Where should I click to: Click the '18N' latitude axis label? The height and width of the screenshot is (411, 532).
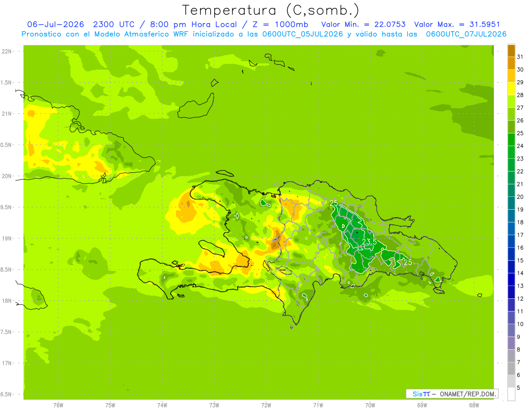[x=7, y=301]
